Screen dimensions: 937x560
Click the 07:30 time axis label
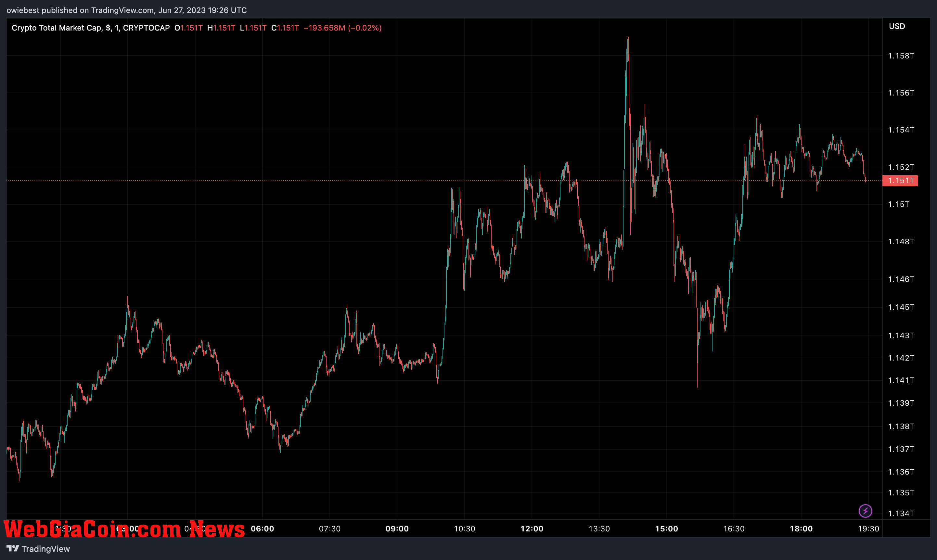(330, 529)
